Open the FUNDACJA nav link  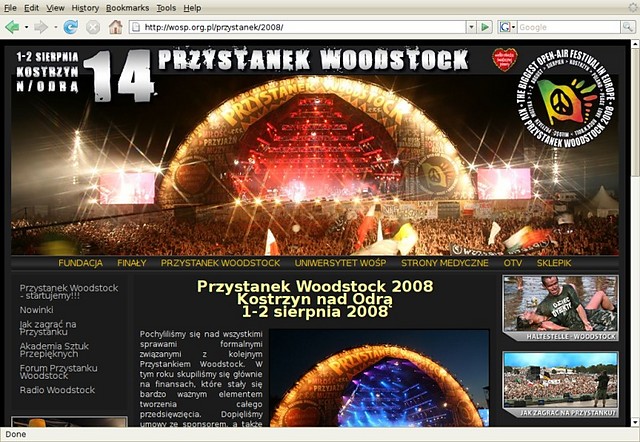(80, 263)
